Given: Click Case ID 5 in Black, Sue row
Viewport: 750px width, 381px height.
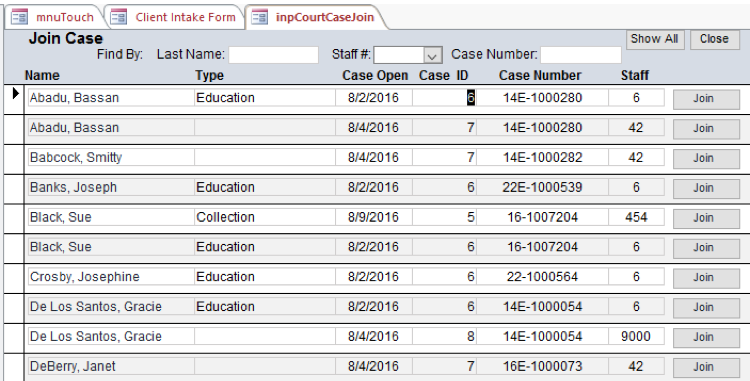Looking at the screenshot, I should pos(444,217).
